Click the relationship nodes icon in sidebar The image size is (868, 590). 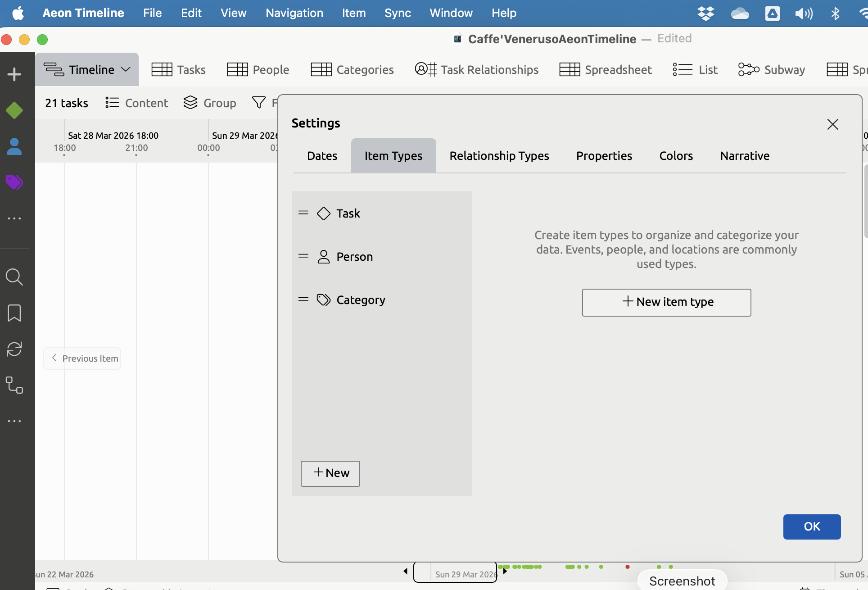[x=14, y=385]
